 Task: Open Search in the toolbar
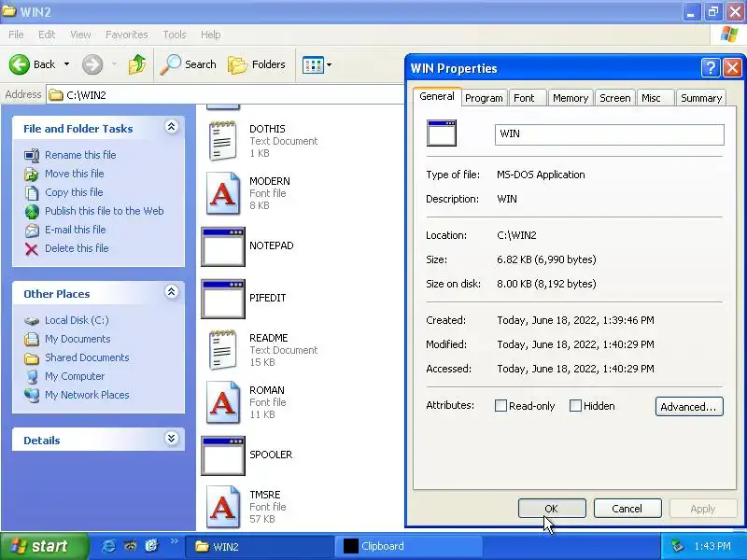(189, 64)
